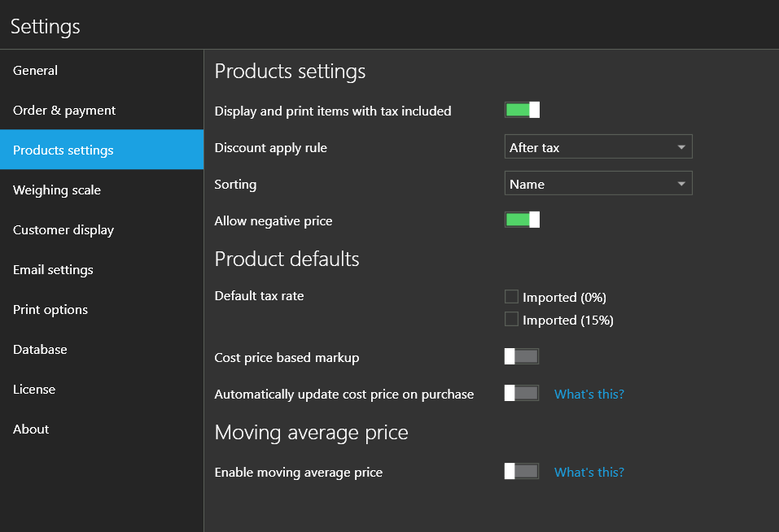Turn on Enable moving average price

(x=521, y=471)
